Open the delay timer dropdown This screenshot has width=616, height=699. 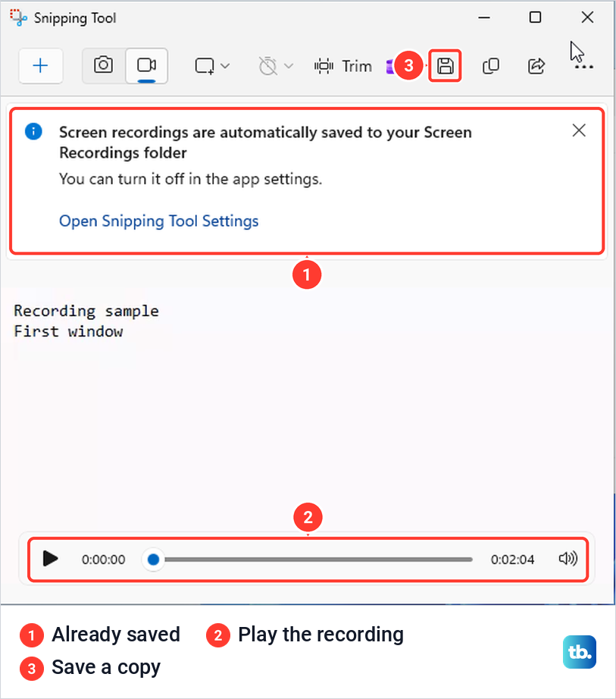276,66
